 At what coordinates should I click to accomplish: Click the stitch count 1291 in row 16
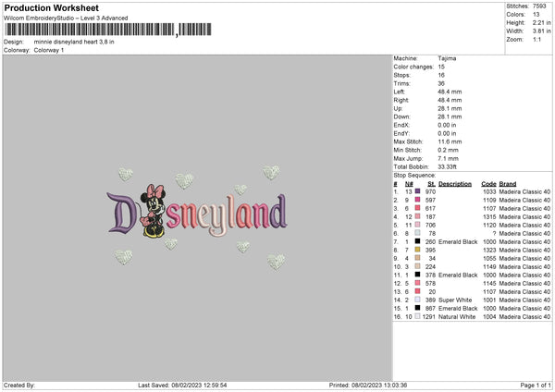pos(428,316)
